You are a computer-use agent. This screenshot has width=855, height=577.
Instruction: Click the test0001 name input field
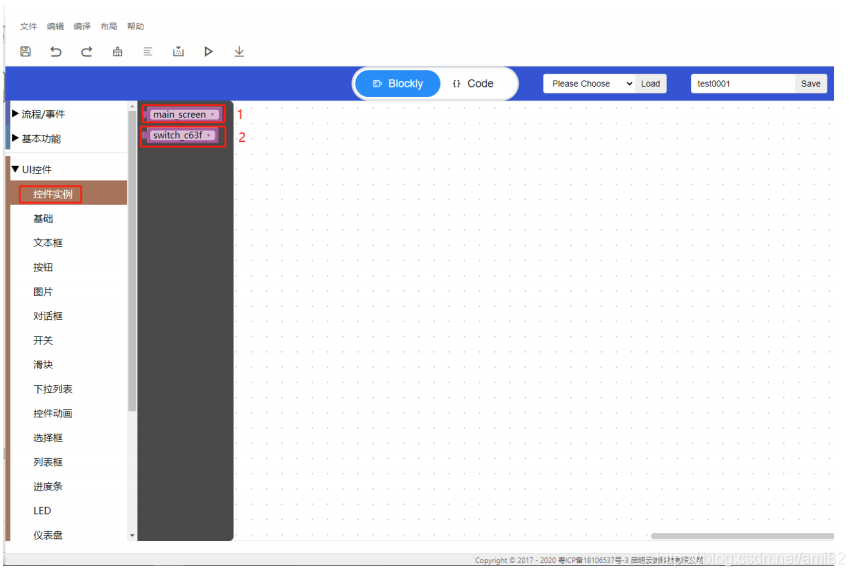743,83
